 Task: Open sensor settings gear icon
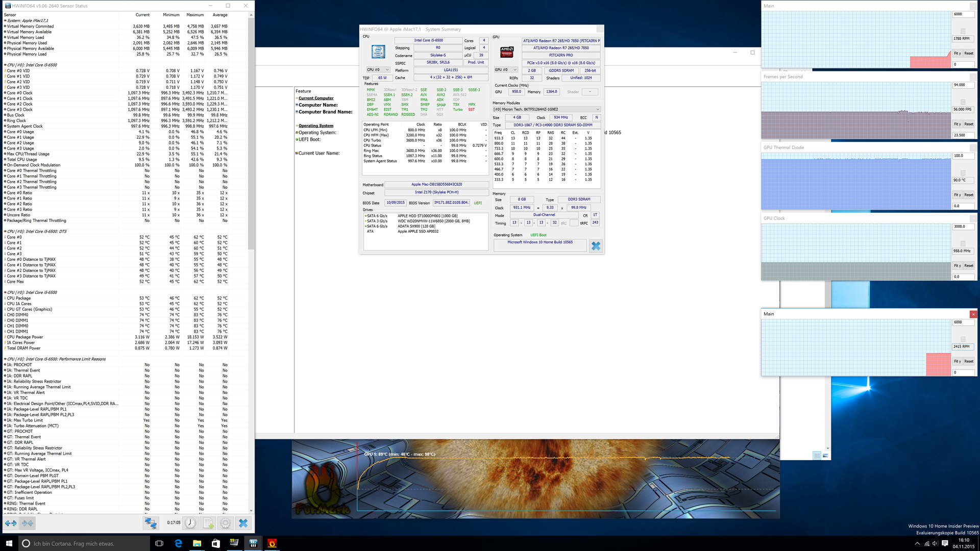[x=226, y=523]
